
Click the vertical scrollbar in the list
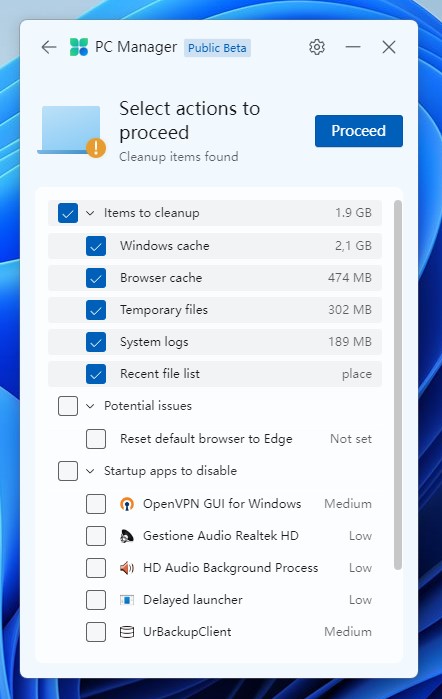(398, 385)
